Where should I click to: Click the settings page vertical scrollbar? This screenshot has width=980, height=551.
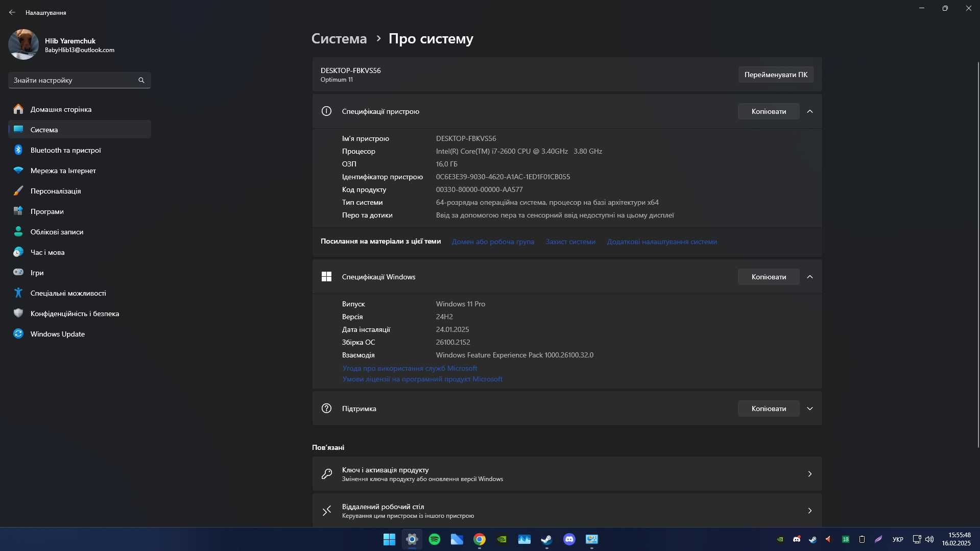point(978,254)
